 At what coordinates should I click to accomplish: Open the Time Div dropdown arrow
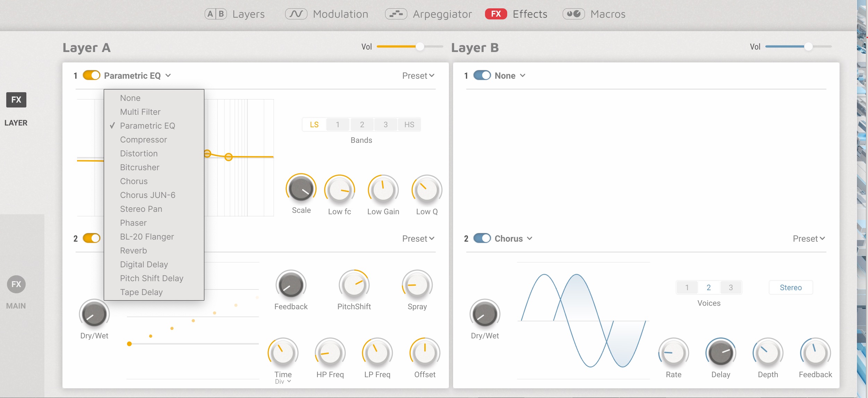point(289,381)
